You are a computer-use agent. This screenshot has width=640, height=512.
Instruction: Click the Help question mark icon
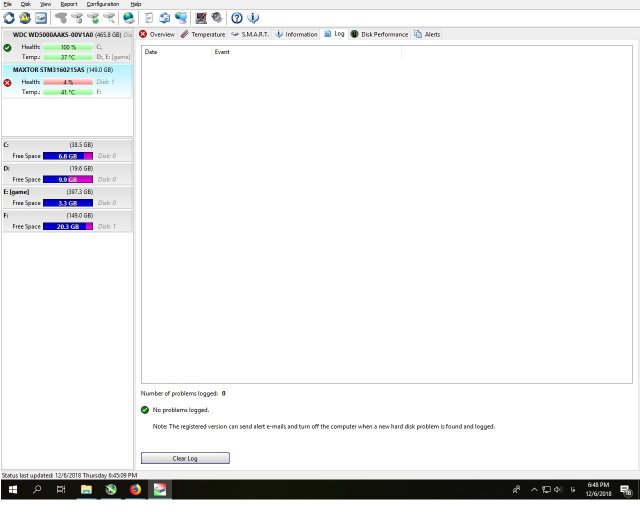tap(237, 18)
